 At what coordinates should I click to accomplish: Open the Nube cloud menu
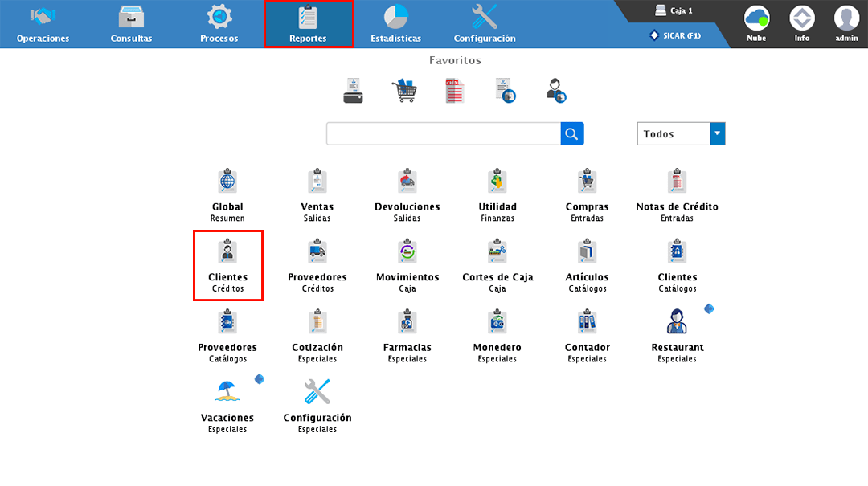(756, 22)
